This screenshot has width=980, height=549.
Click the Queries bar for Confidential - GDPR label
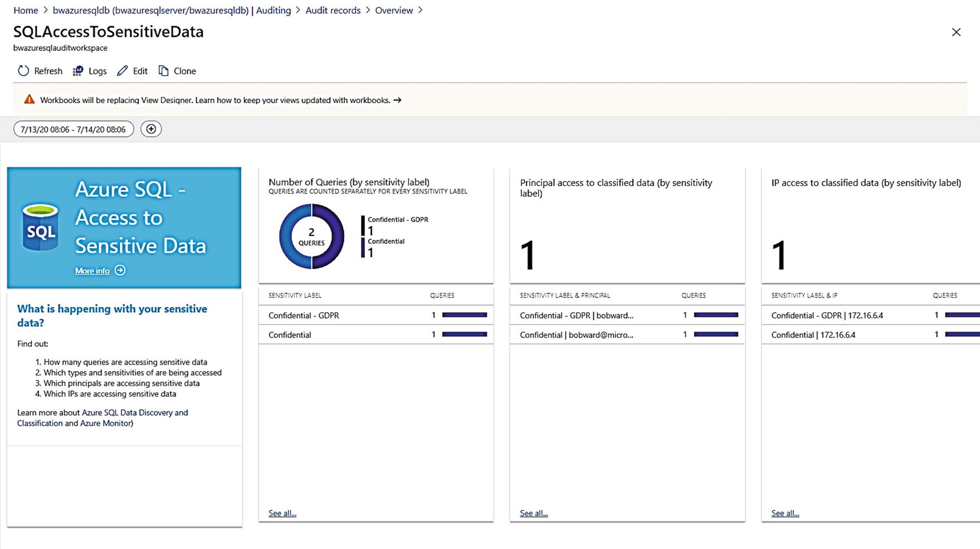click(465, 315)
